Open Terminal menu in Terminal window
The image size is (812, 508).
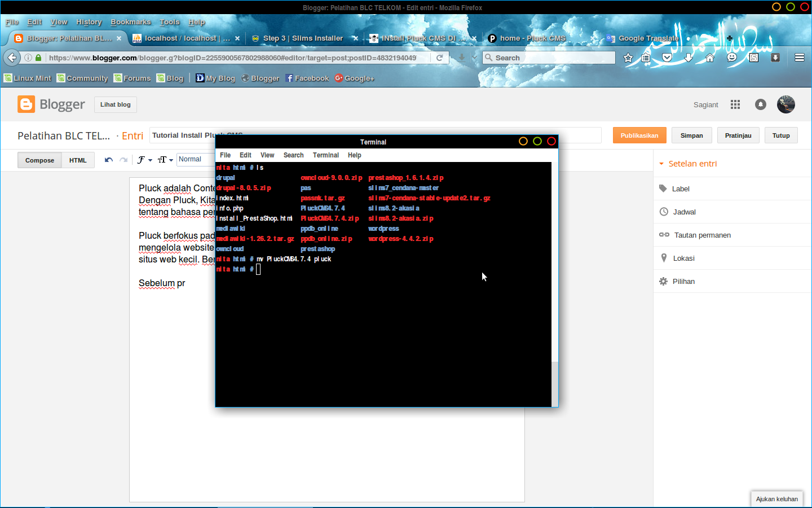pyautogui.click(x=326, y=155)
